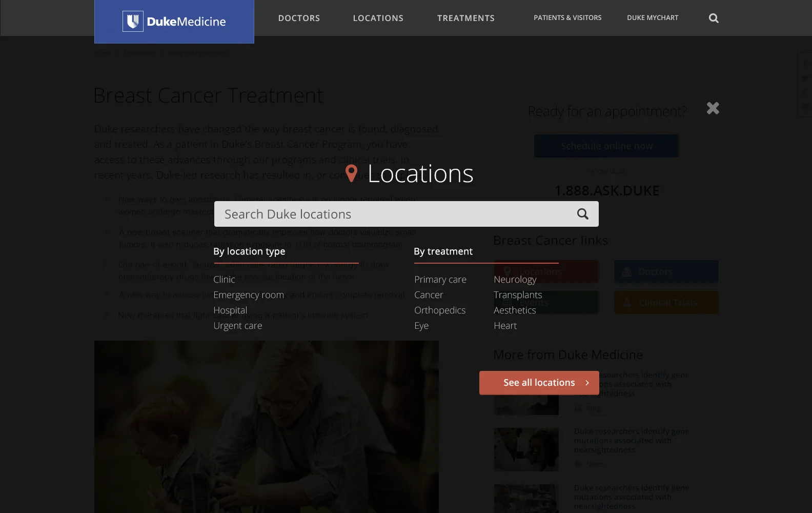Submit the Duke locations search magnifier
812x513 pixels.
583,214
